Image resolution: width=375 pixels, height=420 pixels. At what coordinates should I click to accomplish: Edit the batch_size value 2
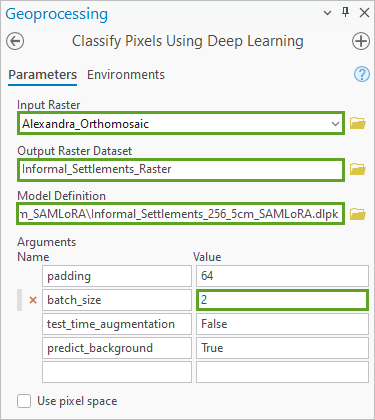[282, 300]
